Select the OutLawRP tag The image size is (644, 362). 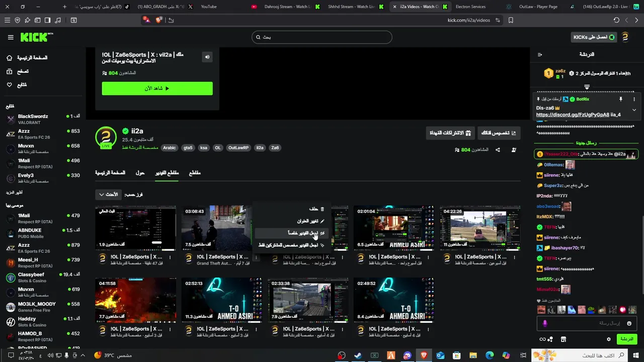click(238, 148)
